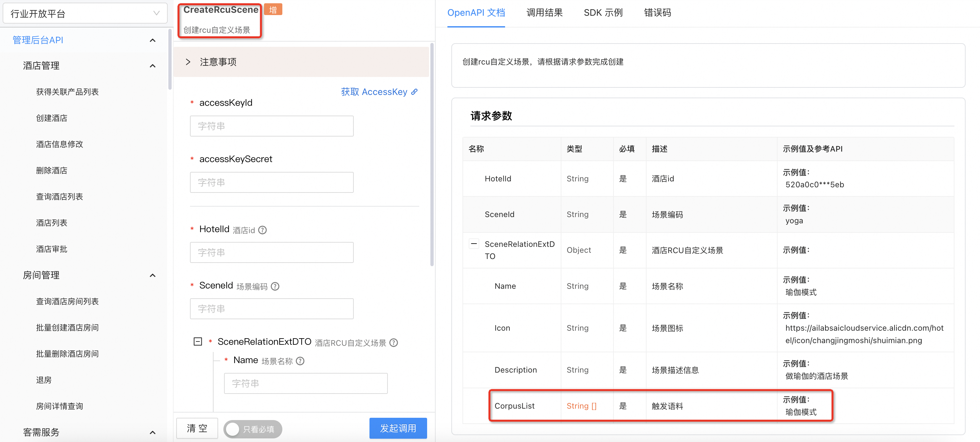Select 创建酒店 in the sidebar
This screenshot has width=980, height=442.
click(x=52, y=118)
